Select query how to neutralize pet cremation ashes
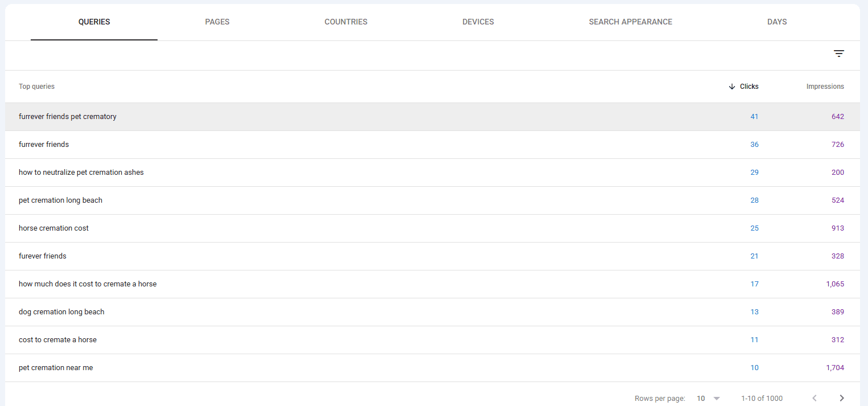 pos(81,173)
